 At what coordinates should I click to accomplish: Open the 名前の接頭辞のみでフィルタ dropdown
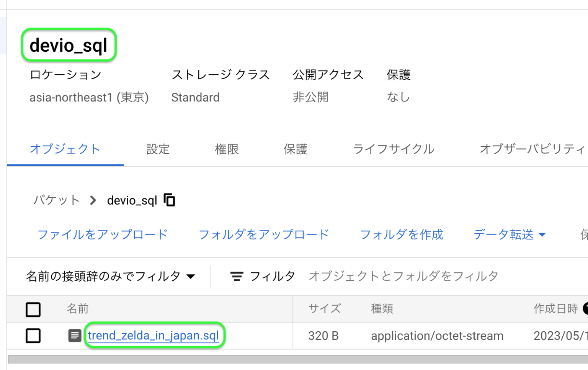coord(110,276)
